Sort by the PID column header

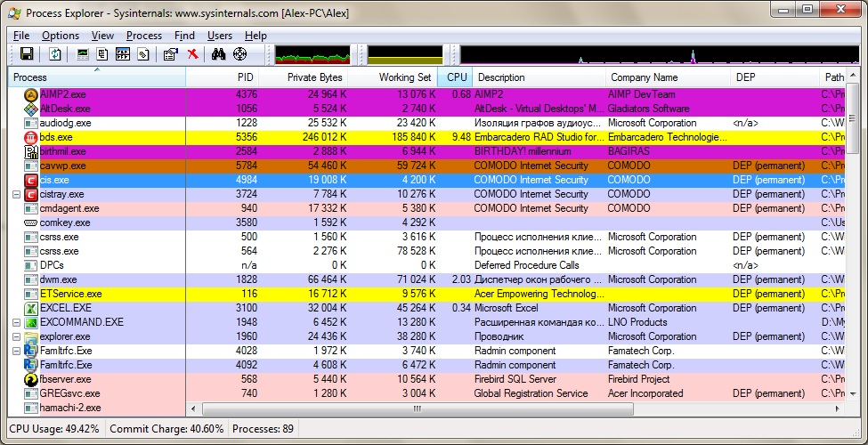click(x=222, y=77)
